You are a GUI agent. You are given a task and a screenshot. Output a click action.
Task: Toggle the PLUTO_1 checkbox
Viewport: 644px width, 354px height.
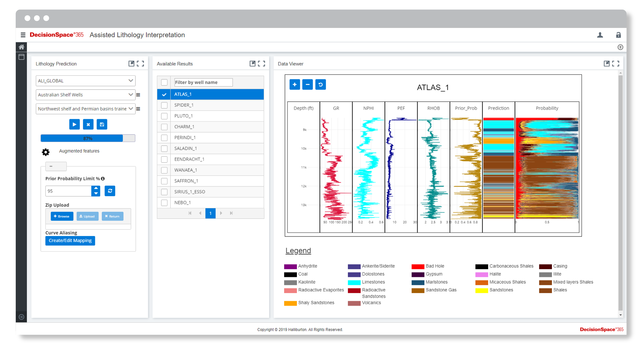tap(164, 116)
